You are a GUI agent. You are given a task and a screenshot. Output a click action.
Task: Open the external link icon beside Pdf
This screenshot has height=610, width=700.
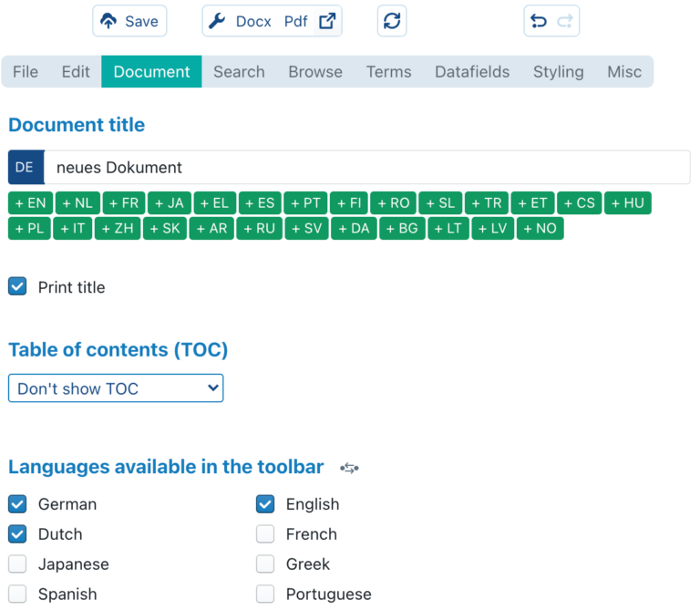327,21
